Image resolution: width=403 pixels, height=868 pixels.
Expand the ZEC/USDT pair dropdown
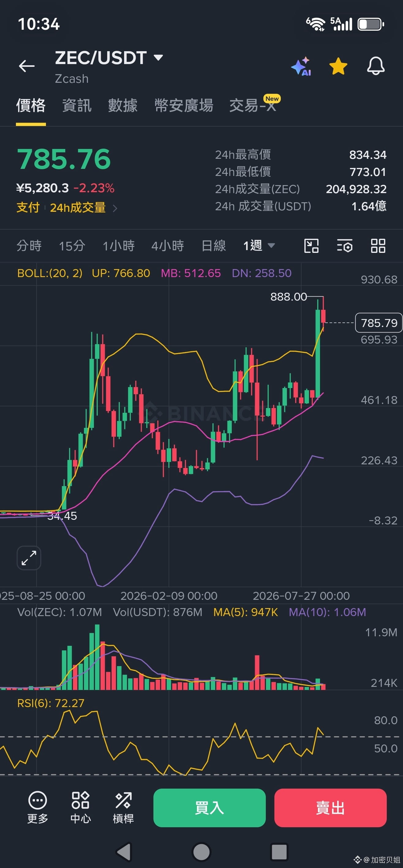tap(158, 57)
